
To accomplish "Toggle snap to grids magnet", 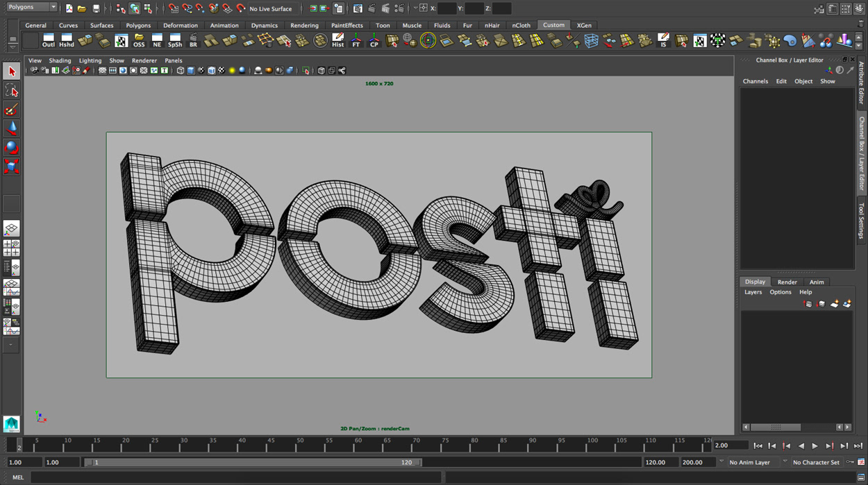I will (174, 8).
